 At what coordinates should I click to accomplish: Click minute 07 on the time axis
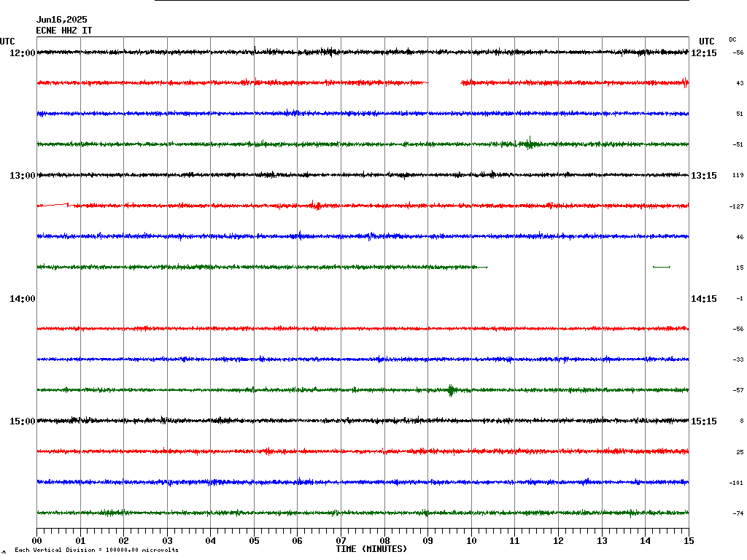pyautogui.click(x=341, y=541)
